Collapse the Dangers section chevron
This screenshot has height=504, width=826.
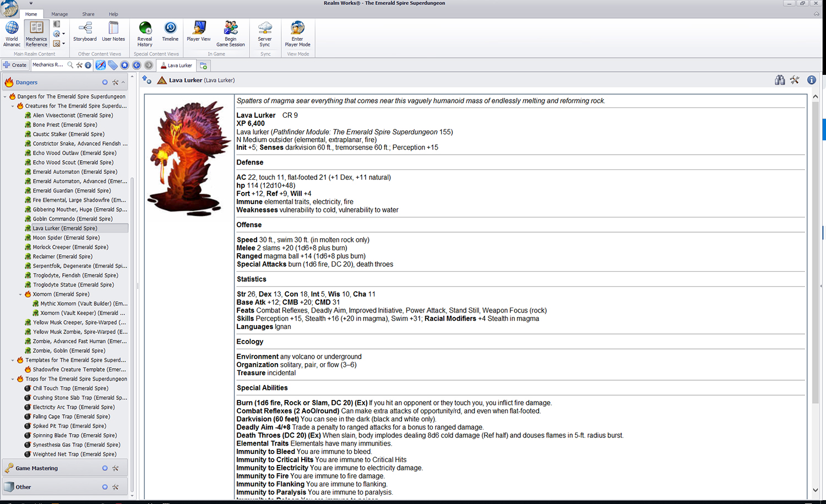(x=123, y=83)
